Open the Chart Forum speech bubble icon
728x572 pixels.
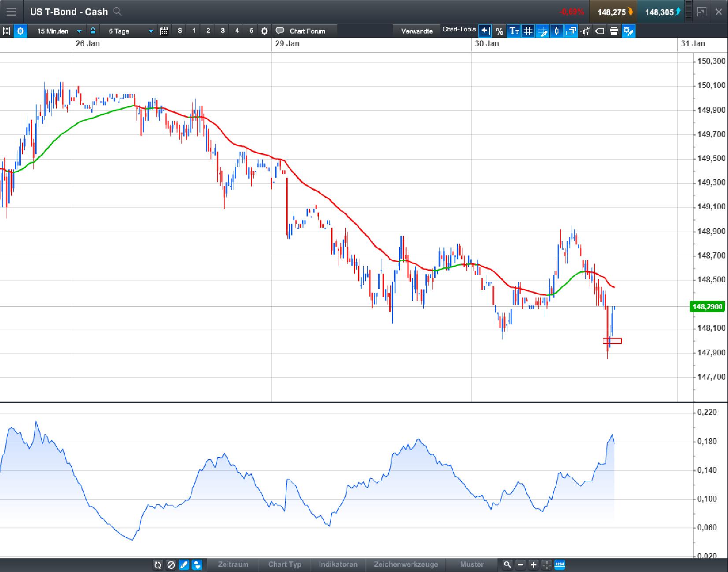point(280,31)
